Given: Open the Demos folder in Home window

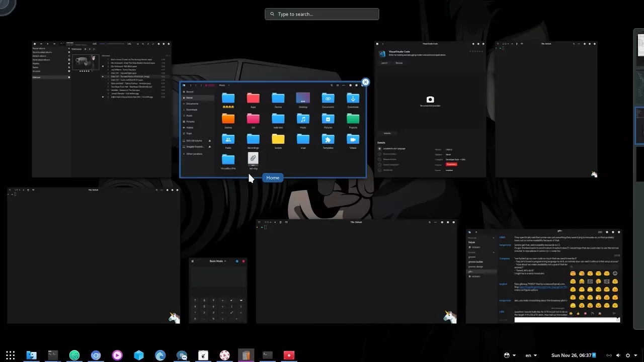Looking at the screenshot, I should (x=278, y=100).
